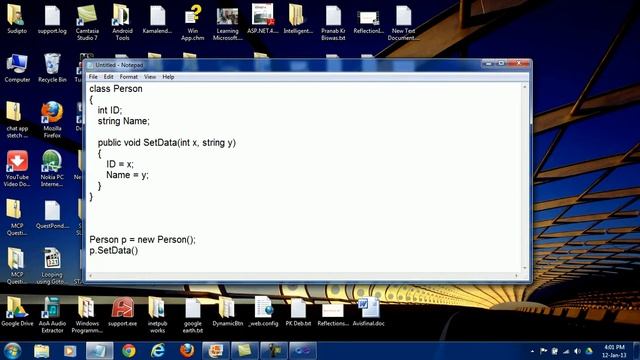Click the 'public void SetData(int x, string y)' line
The image size is (640, 360).
tap(167, 143)
